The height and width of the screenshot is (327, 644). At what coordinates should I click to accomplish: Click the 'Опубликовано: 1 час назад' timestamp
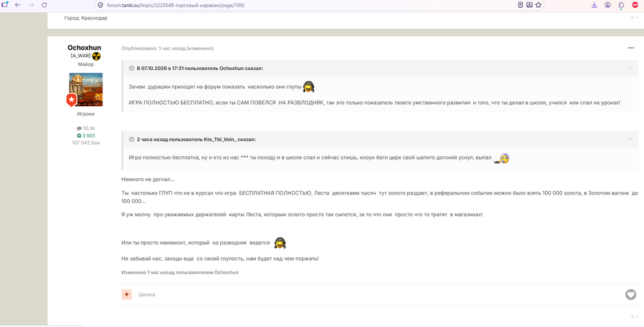153,48
